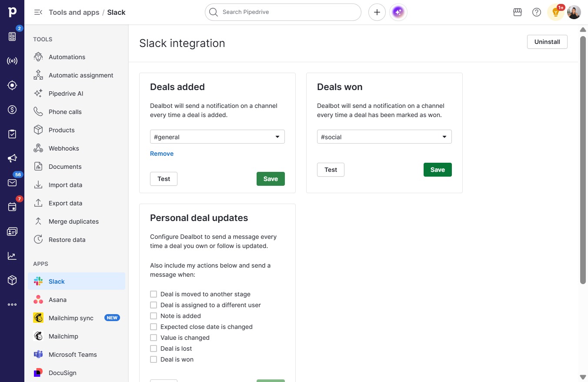Image resolution: width=588 pixels, height=382 pixels.
Task: Open the user profile avatar
Action: (574, 12)
